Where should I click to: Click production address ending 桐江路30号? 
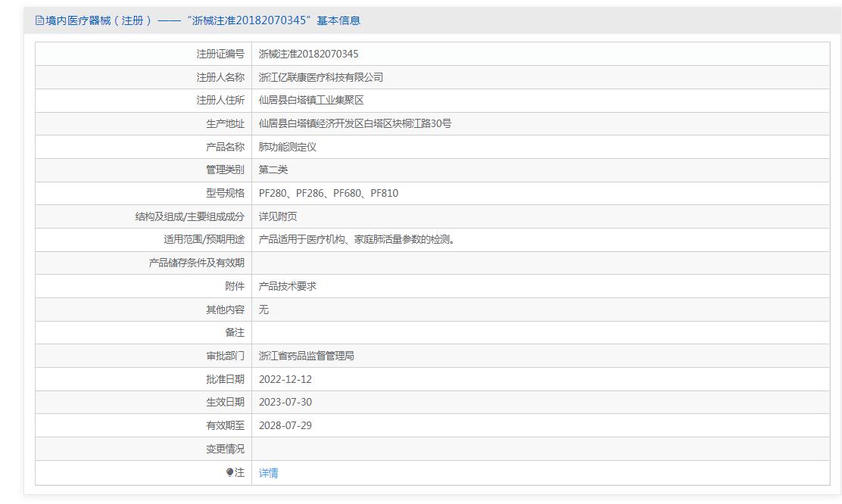355,123
